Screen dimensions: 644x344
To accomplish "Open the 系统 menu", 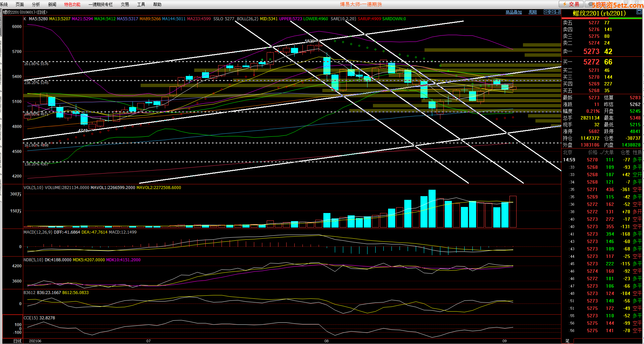I will 4,4.
